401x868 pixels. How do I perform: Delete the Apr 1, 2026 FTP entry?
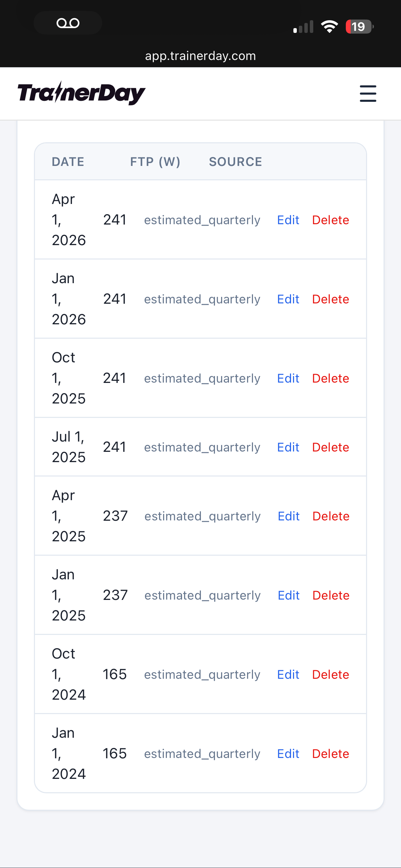tap(330, 220)
